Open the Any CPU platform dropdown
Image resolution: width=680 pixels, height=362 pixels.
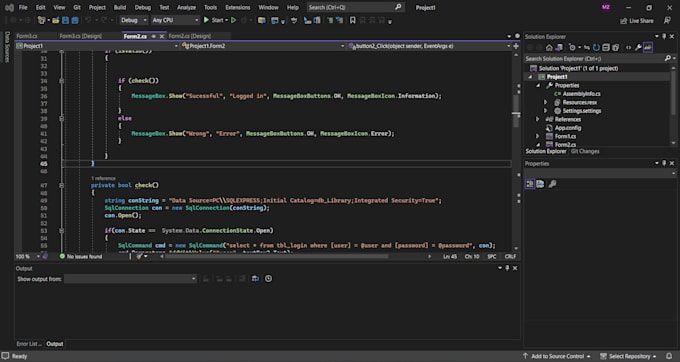point(175,20)
